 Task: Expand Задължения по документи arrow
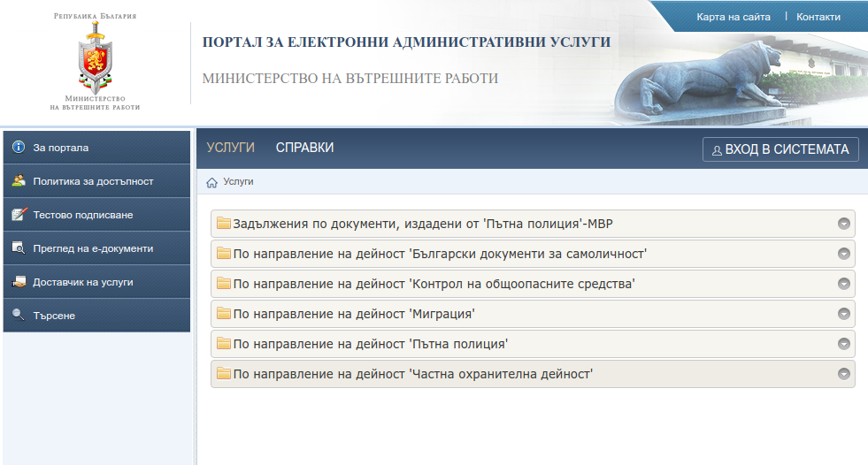coord(843,224)
